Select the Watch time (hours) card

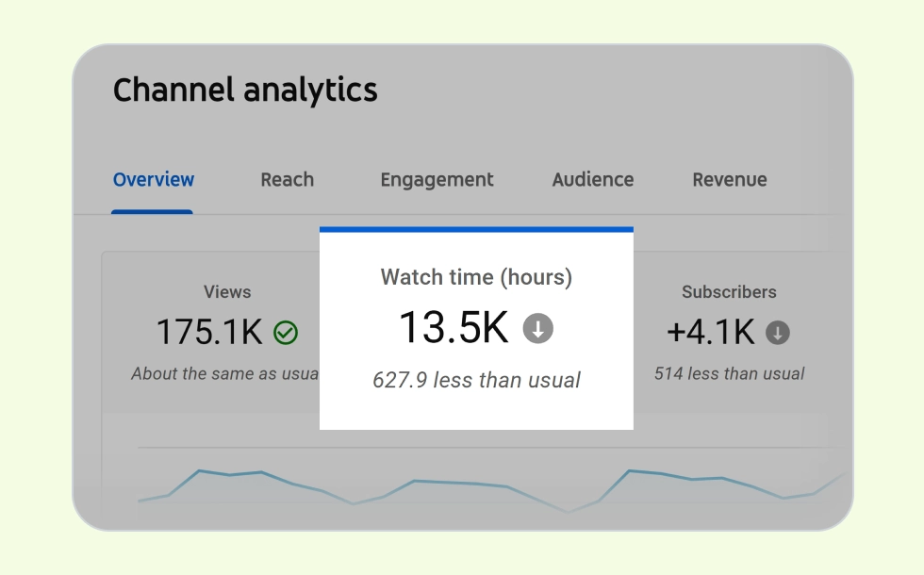click(x=476, y=328)
